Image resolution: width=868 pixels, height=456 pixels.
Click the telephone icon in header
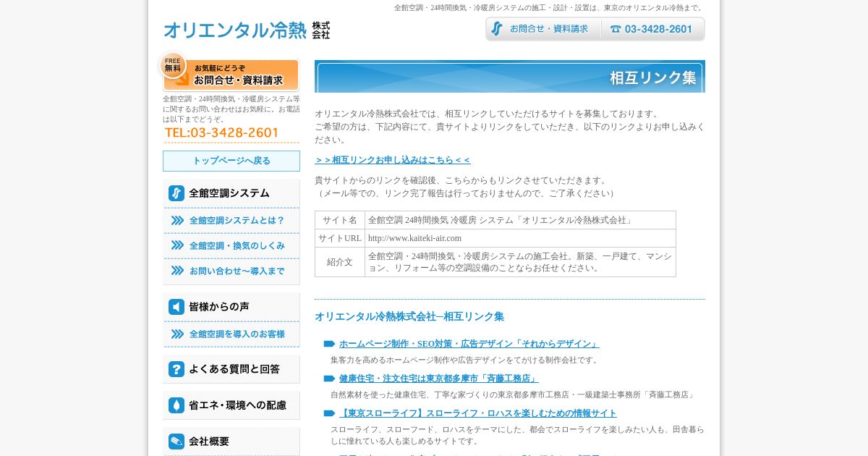tap(615, 29)
